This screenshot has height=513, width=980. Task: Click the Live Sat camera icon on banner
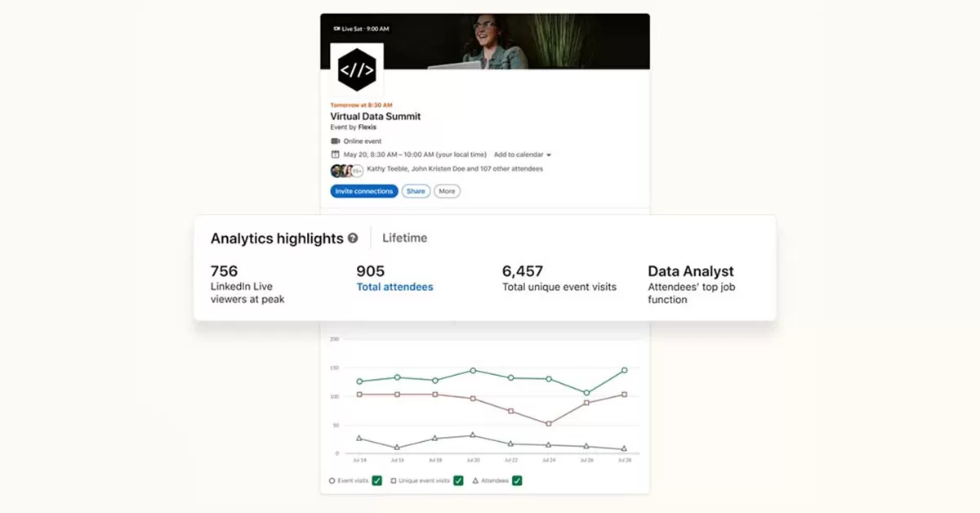pyautogui.click(x=336, y=29)
